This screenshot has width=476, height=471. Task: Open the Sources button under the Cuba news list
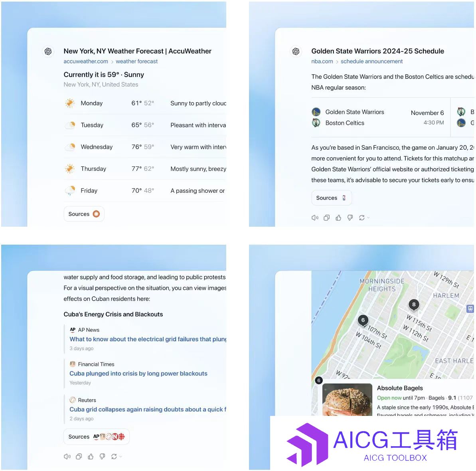[x=97, y=437]
